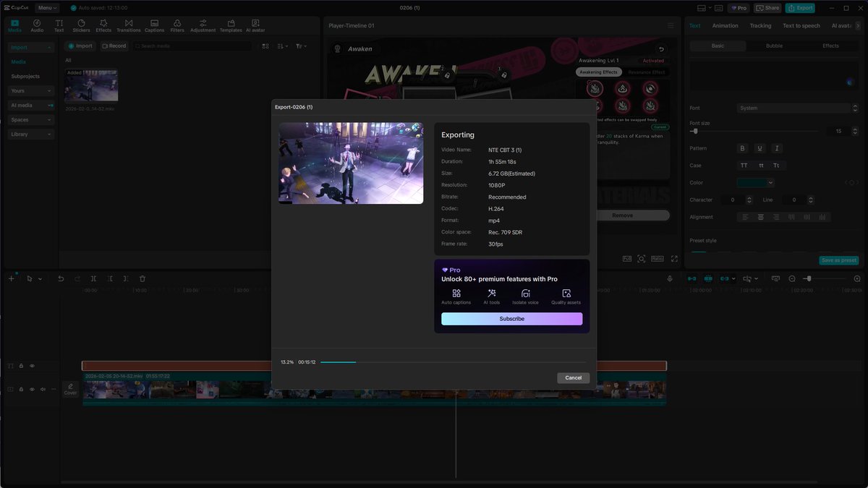
Task: Click the Share button
Action: 768,8
